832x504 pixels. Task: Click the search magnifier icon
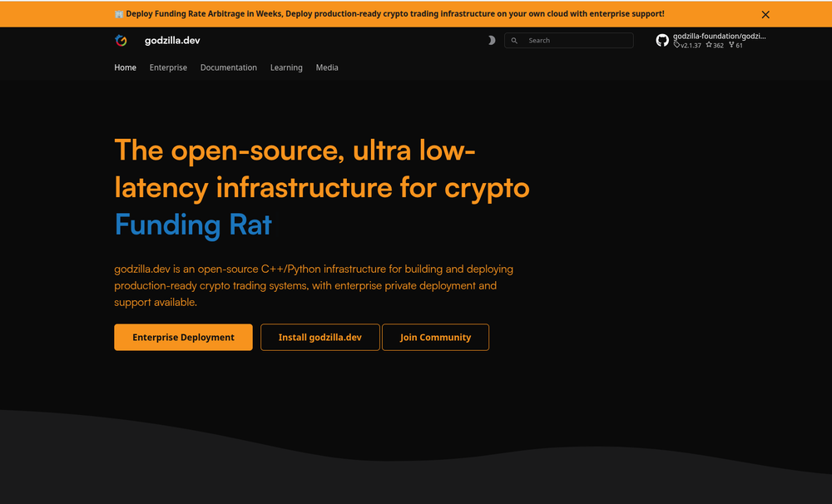coord(514,40)
